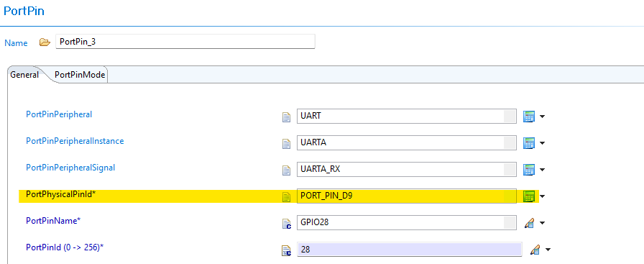Open PortPinPeripheralSignal UARTA_RX combo box
644x264 pixels.
[407, 170]
